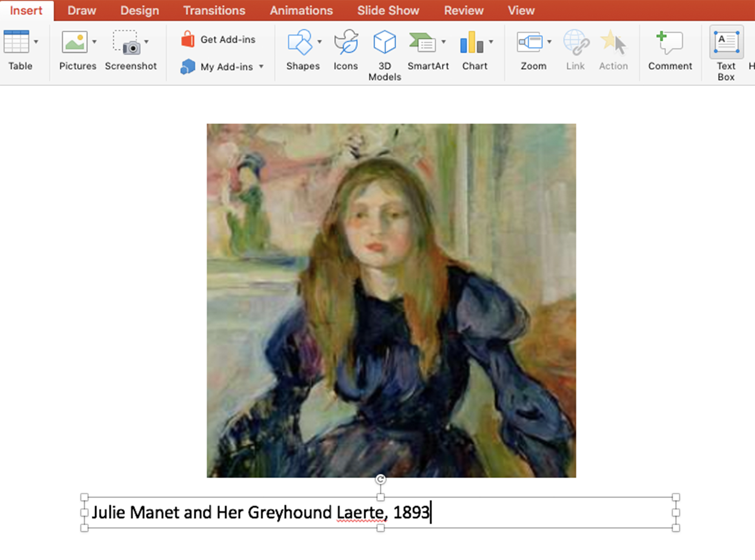The height and width of the screenshot is (560, 755).
Task: Open the Chart dropdown arrow
Action: point(491,42)
